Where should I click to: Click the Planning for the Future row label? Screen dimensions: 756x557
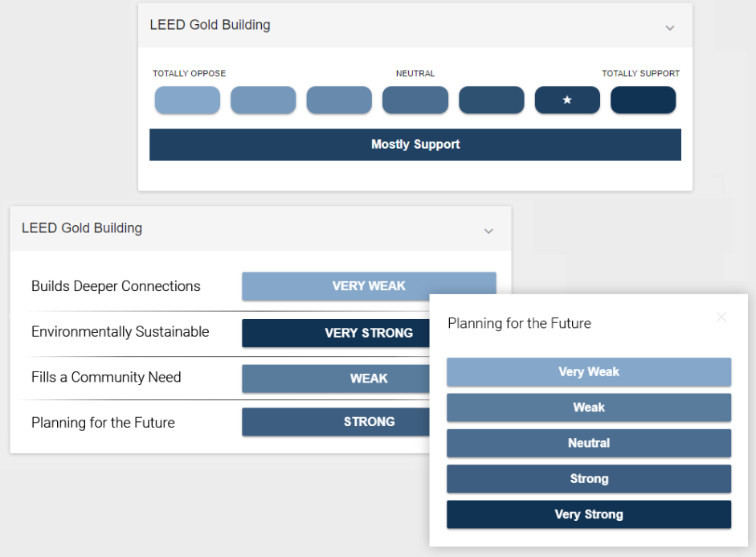coord(103,423)
